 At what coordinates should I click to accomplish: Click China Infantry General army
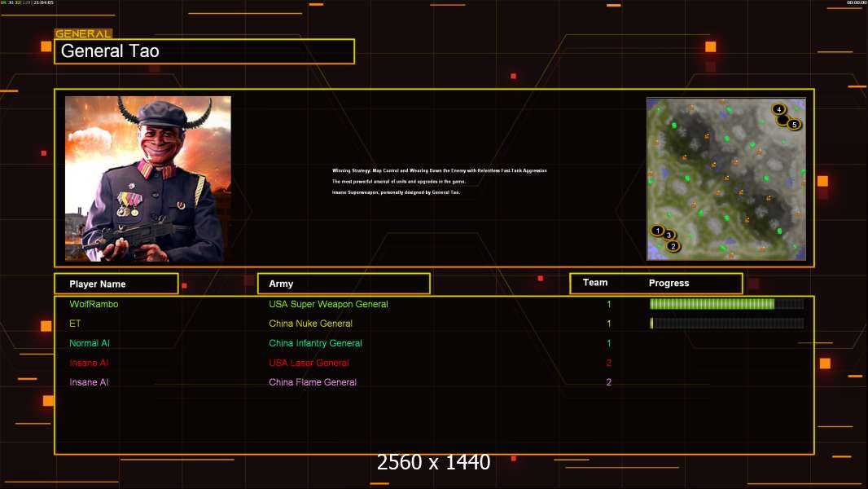pos(316,343)
